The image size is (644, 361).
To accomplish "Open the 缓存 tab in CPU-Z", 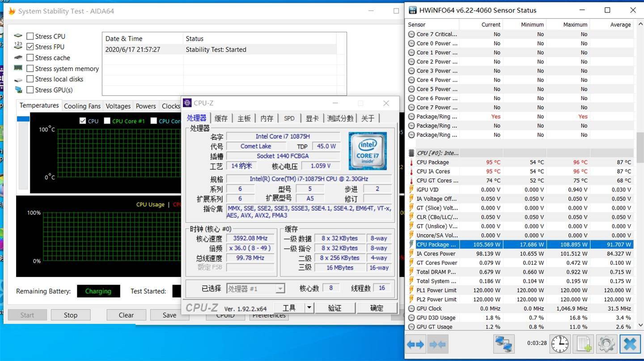I will (x=221, y=118).
